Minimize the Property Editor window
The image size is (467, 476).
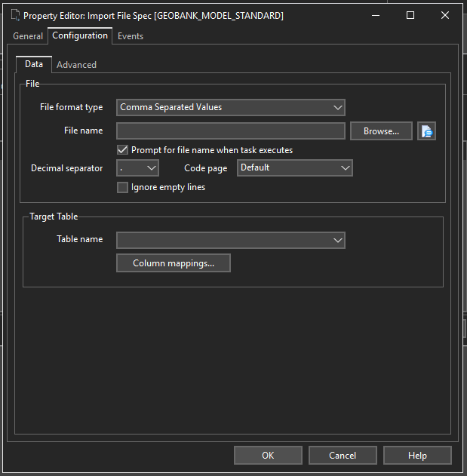pyautogui.click(x=375, y=15)
